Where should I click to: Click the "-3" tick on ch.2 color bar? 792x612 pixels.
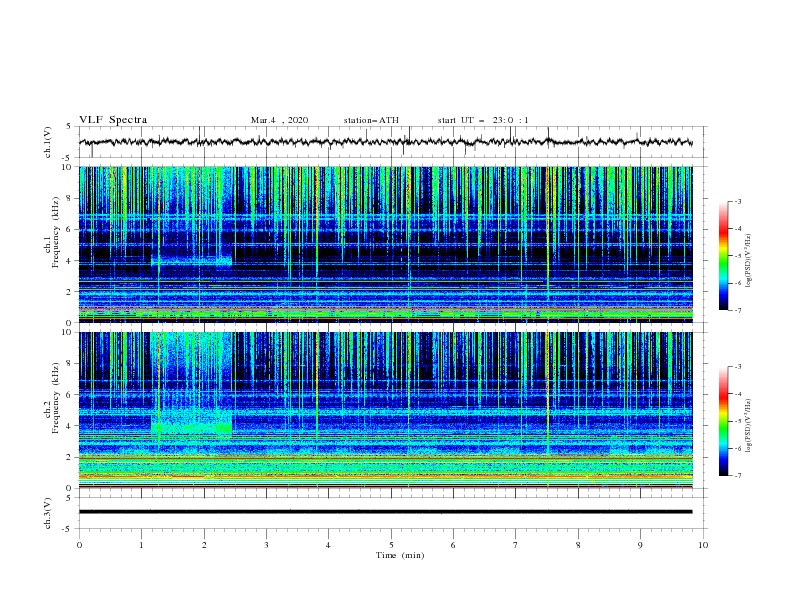737,367
